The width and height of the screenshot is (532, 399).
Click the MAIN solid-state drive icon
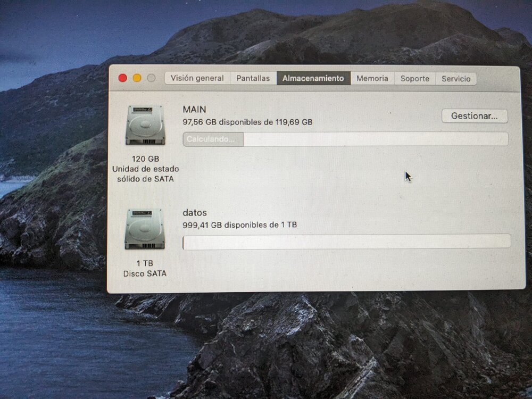tap(145, 125)
